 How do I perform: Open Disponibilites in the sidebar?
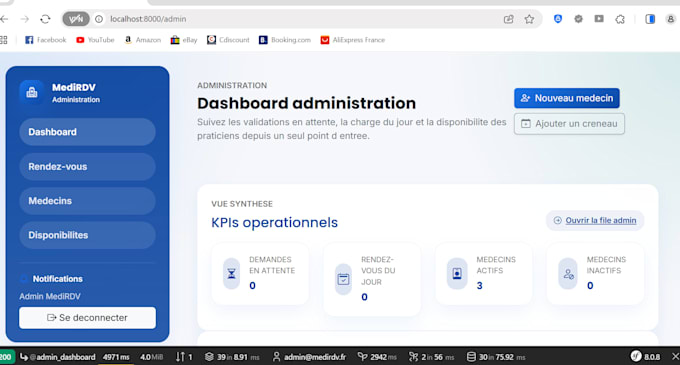tap(87, 235)
